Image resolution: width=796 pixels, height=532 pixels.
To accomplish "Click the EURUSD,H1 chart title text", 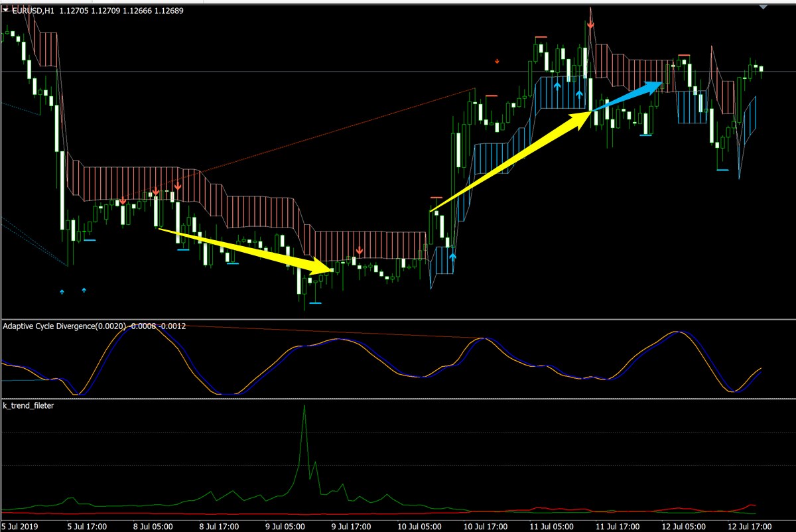I will (34, 11).
